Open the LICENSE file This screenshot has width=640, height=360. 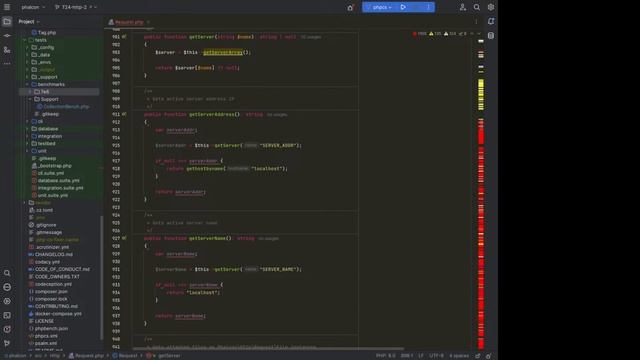click(41, 321)
